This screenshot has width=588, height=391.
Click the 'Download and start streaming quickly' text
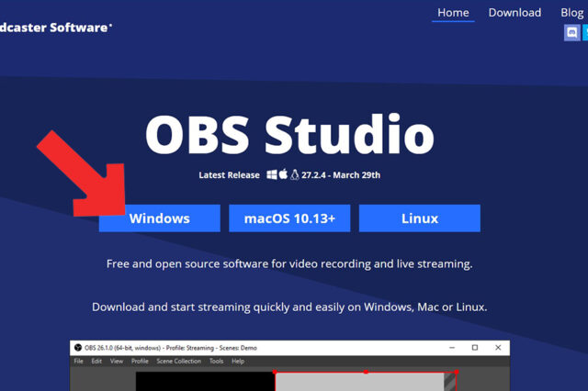pos(289,307)
